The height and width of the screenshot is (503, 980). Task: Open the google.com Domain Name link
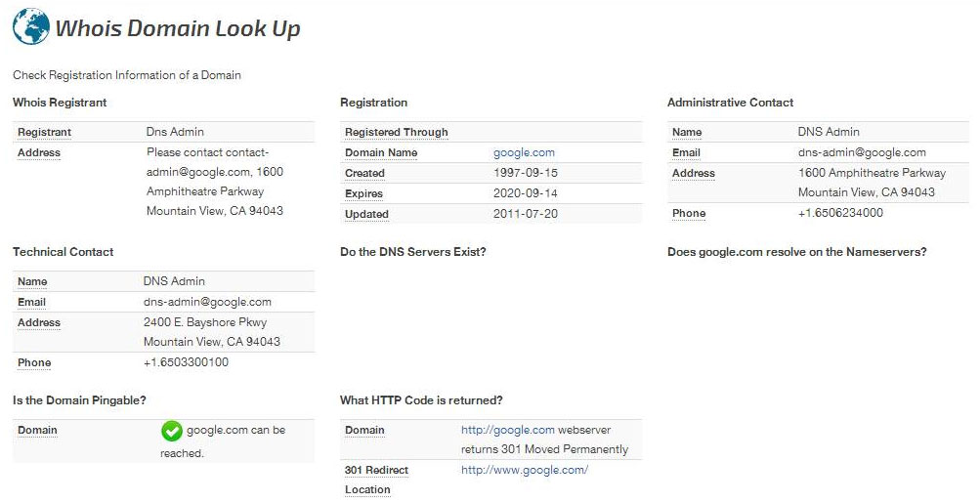(524, 152)
